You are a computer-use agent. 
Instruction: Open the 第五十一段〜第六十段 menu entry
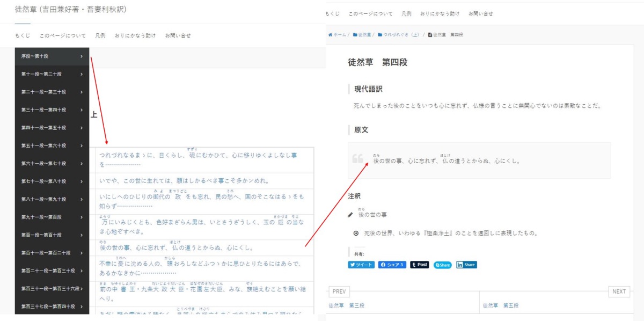pyautogui.click(x=52, y=145)
